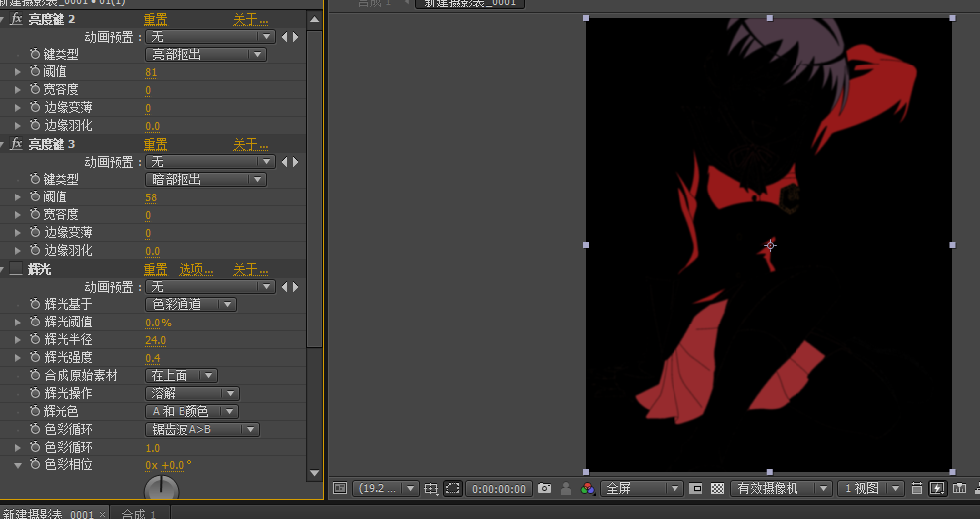980x519 pixels.
Task: Click the fast previews lightning icon
Action: (x=937, y=488)
